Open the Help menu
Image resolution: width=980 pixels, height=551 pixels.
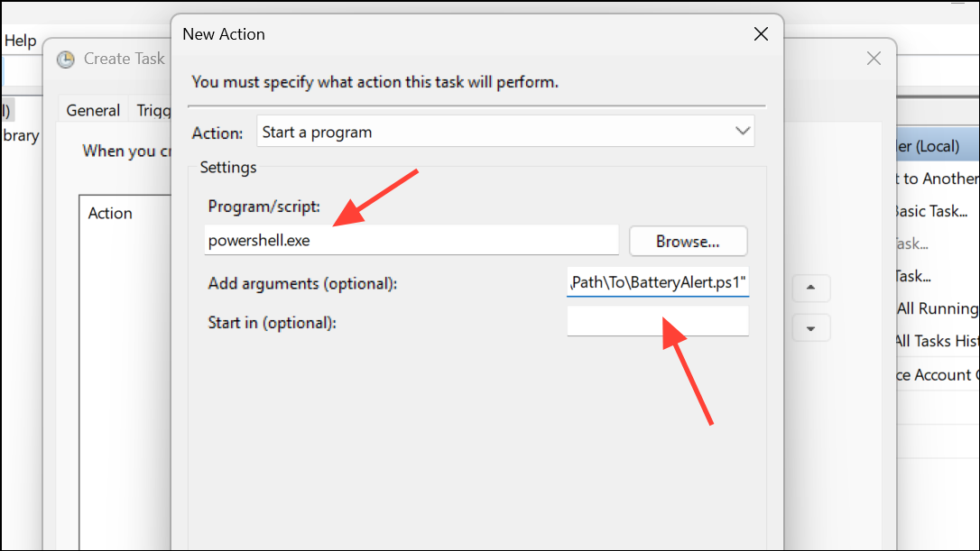point(20,41)
